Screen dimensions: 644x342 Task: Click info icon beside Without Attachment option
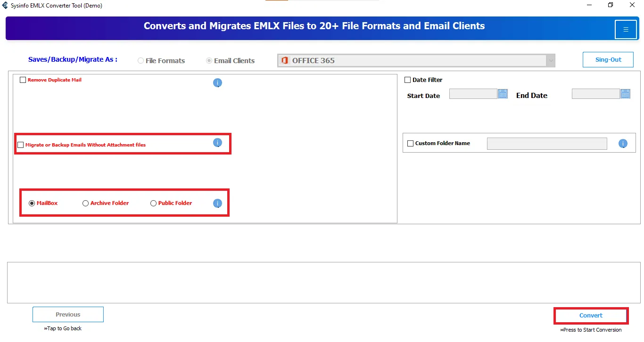tap(217, 143)
